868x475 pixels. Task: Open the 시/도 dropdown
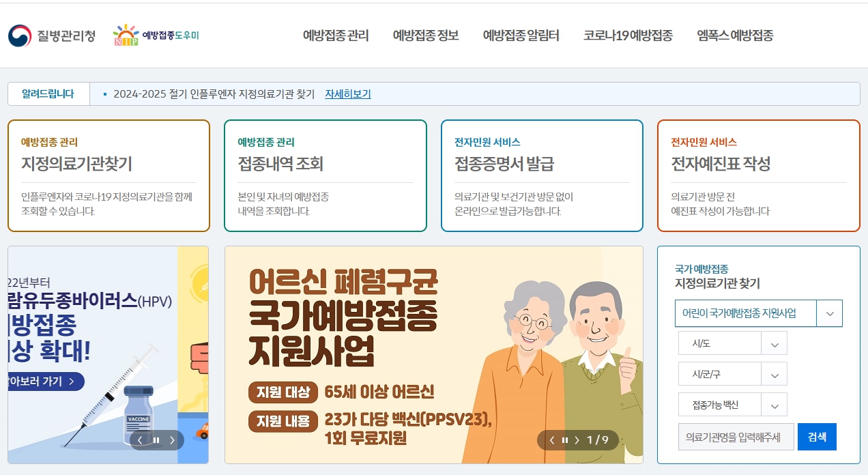pyautogui.click(x=732, y=343)
